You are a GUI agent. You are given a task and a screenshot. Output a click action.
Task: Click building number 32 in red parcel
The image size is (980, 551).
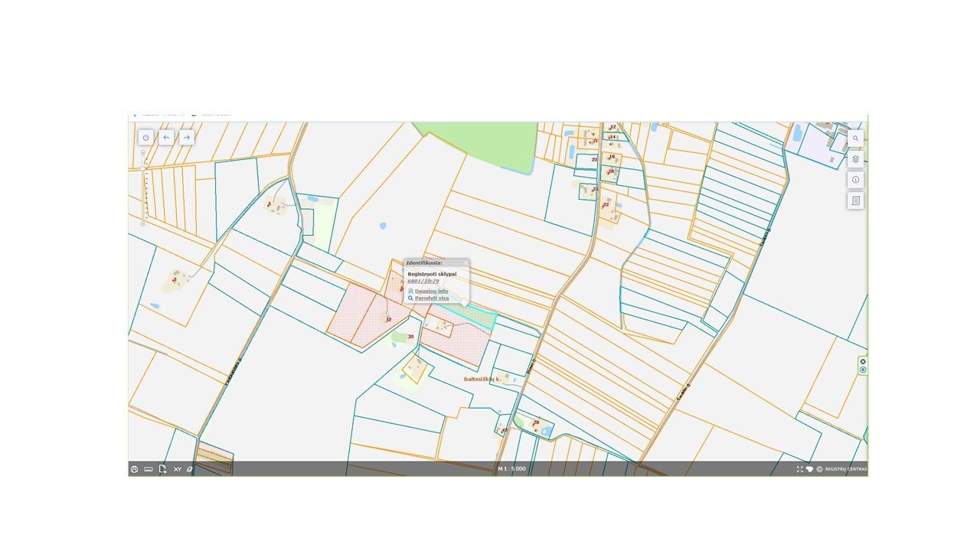(388, 319)
